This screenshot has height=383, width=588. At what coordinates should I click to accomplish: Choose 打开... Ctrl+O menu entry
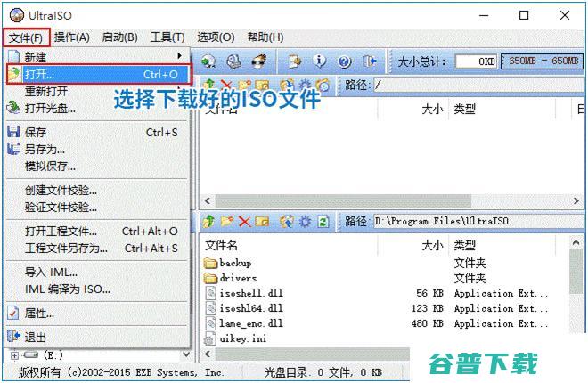coord(99,74)
